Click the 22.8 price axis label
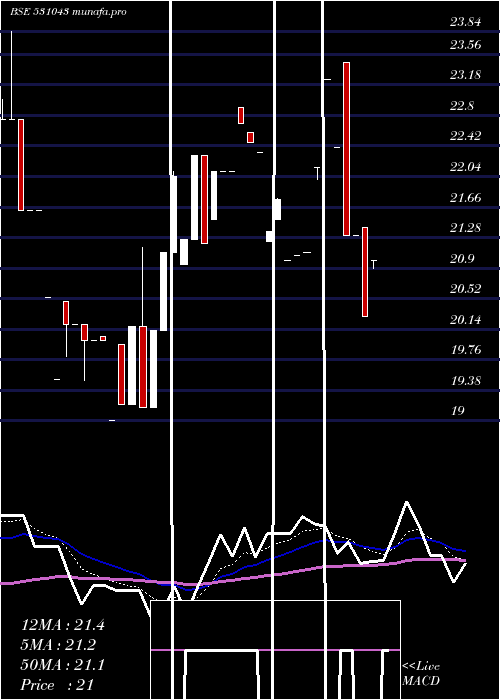Viewport: 500px width, 700px height. [x=462, y=106]
